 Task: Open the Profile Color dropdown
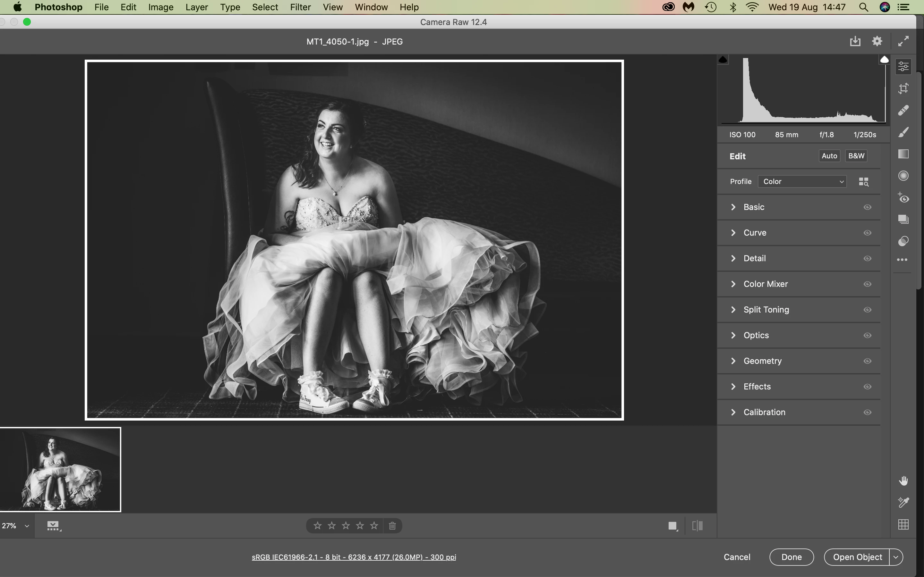tap(802, 182)
